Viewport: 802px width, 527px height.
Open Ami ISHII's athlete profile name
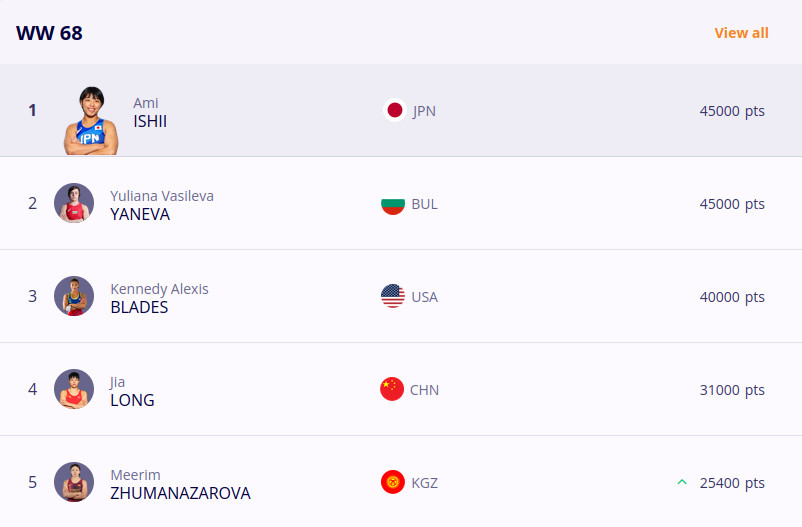tap(150, 121)
